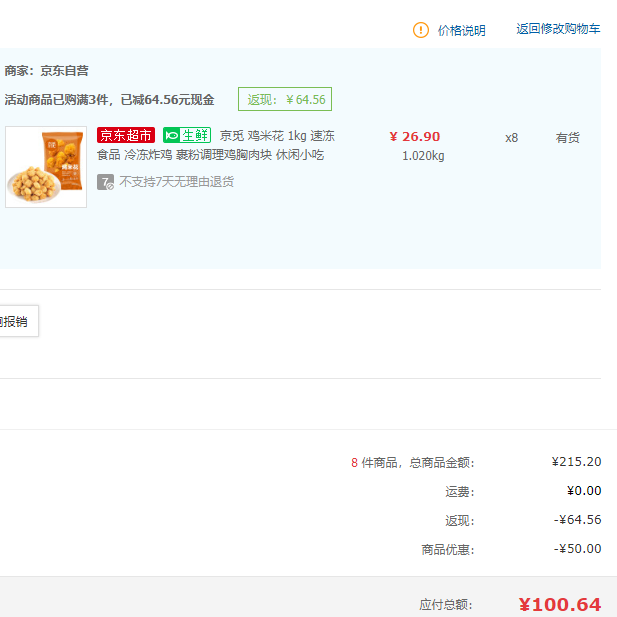The width and height of the screenshot is (617, 617).
Task: Open the 价格说明 text link
Action: click(461, 31)
